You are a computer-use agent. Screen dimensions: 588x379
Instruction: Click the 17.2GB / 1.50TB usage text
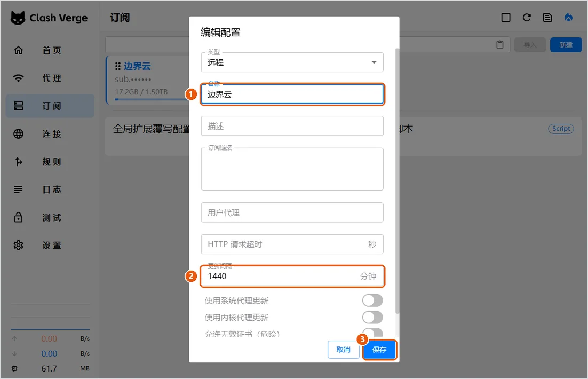click(x=141, y=92)
